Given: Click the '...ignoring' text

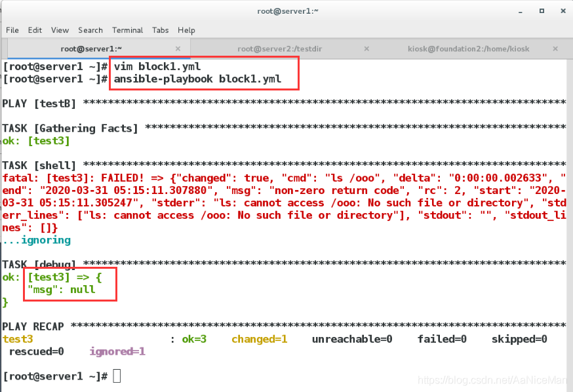Looking at the screenshot, I should pyautogui.click(x=37, y=241).
